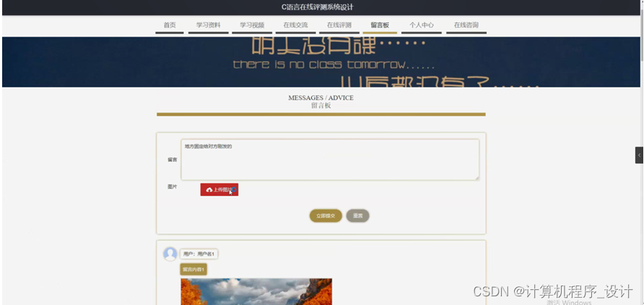644x305 pixels.
Task: Click the 用户：用户名1 label
Action: coord(199,254)
